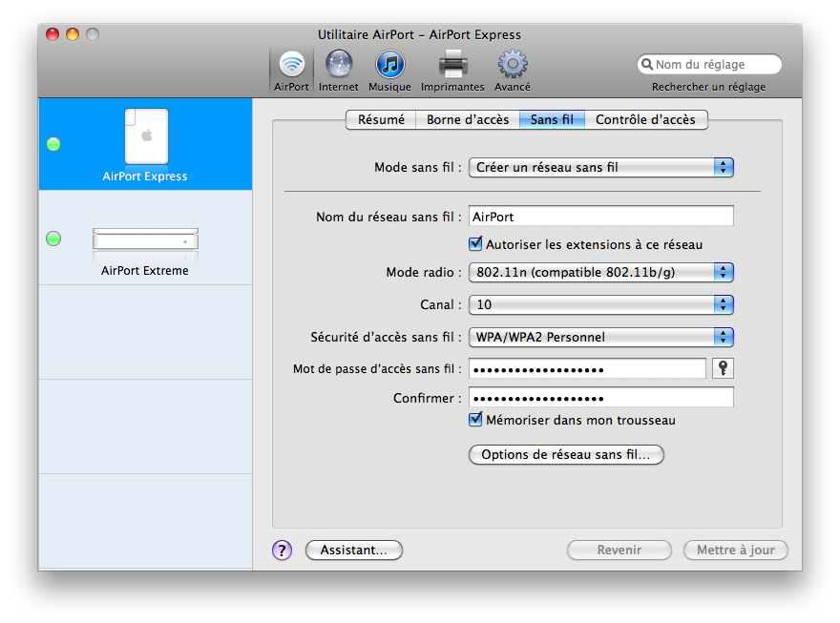This screenshot has width=840, height=623.
Task: Click the Revenir button
Action: click(x=619, y=550)
